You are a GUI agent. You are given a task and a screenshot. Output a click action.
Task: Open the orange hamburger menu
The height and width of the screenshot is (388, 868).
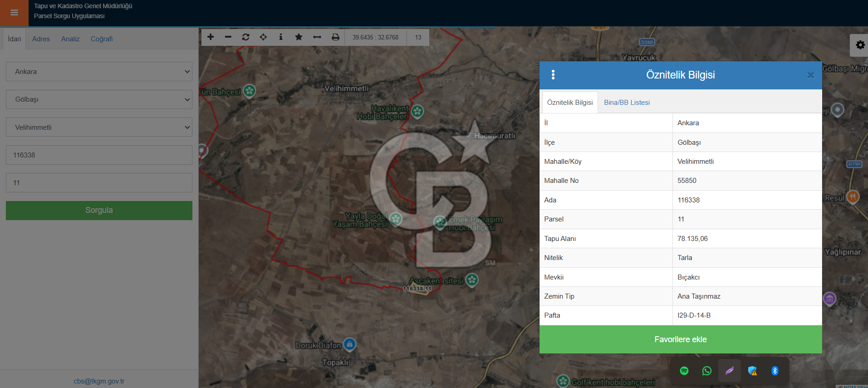click(14, 13)
